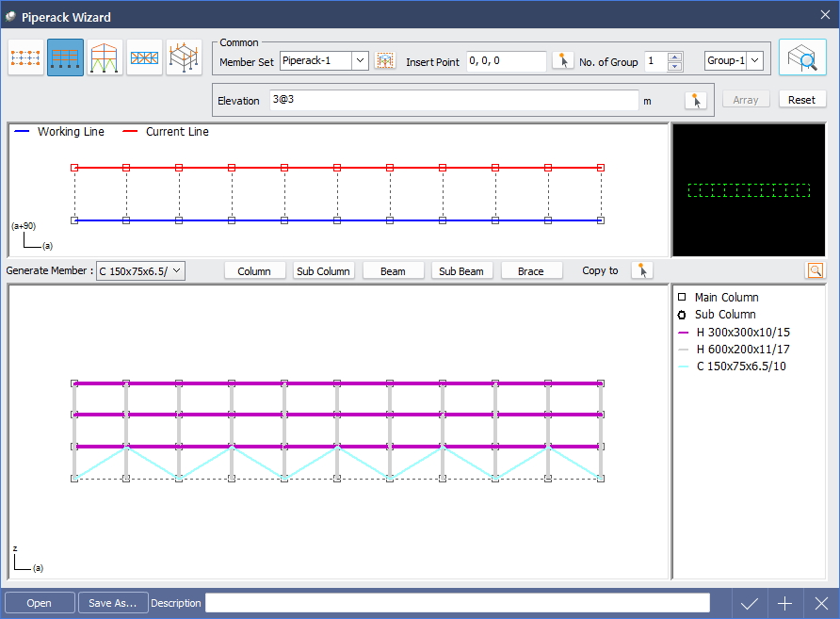Select the plan grid layout icon
This screenshot has width=840, height=619.
click(x=25, y=57)
